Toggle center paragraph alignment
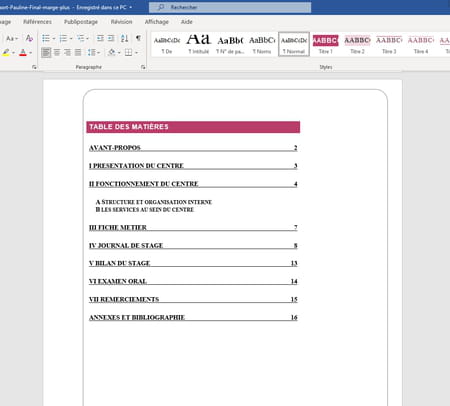This screenshot has width=450, height=406. click(57, 52)
